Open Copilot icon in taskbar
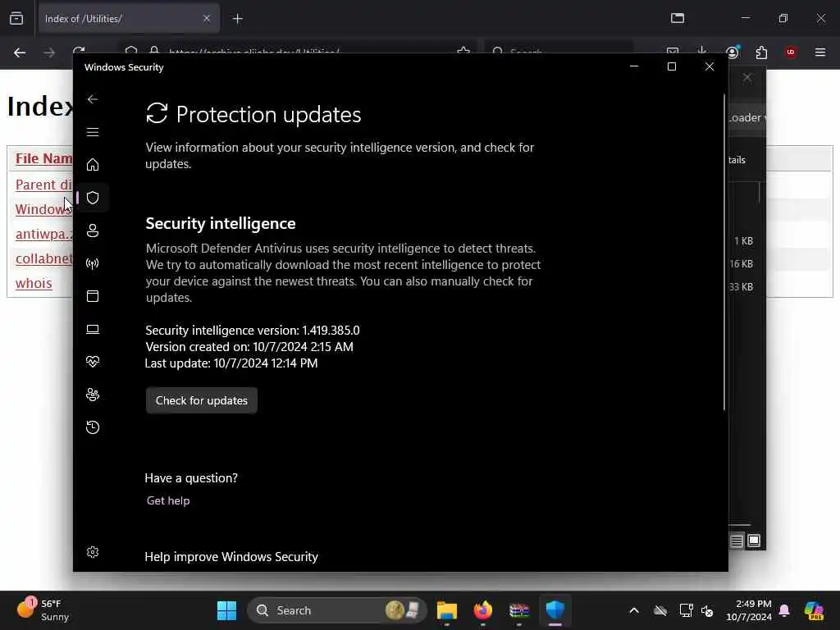 pos(814,610)
